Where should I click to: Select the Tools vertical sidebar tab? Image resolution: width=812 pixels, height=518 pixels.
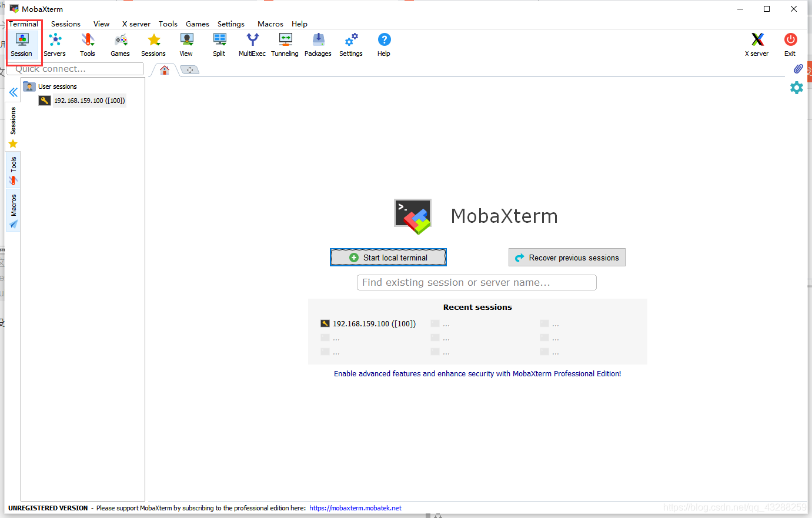click(13, 171)
